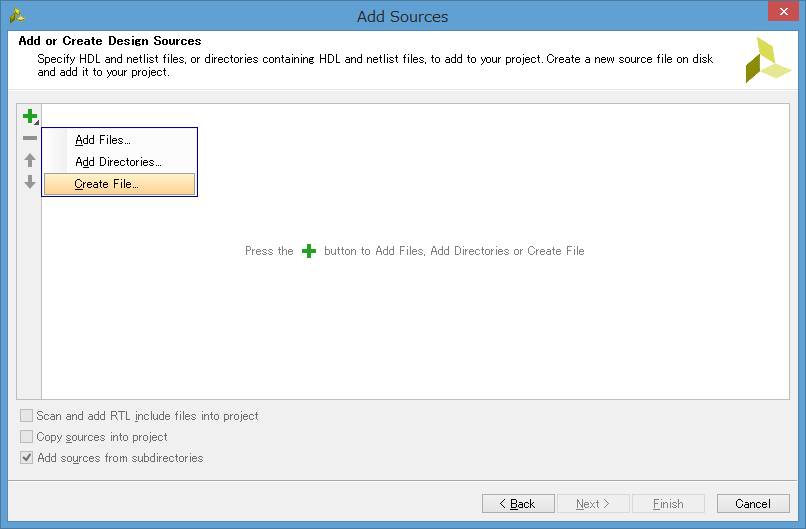Pick Create File... in the popup menu
The image size is (806, 529).
107,184
